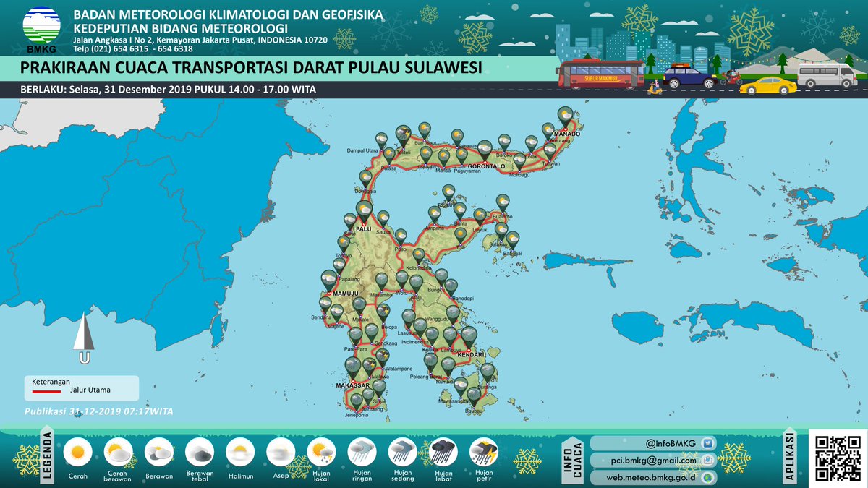This screenshot has width=868, height=488.
Task: Click the Kendari weather marker
Action: click(469, 338)
